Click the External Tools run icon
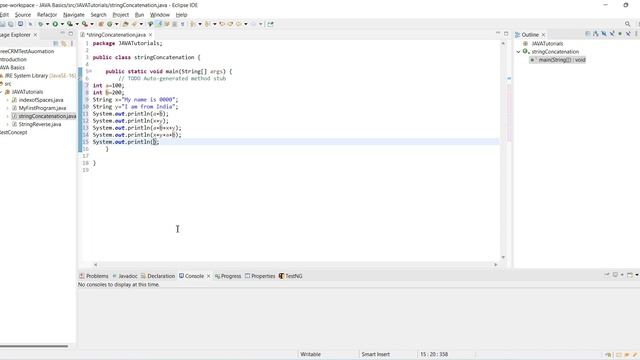This screenshot has height=360, width=640. (x=84, y=24)
